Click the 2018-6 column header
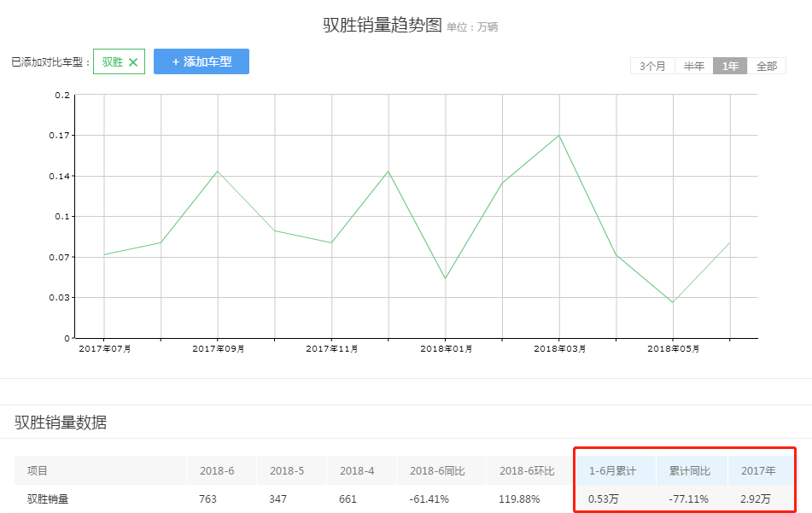The image size is (812, 513). (217, 471)
